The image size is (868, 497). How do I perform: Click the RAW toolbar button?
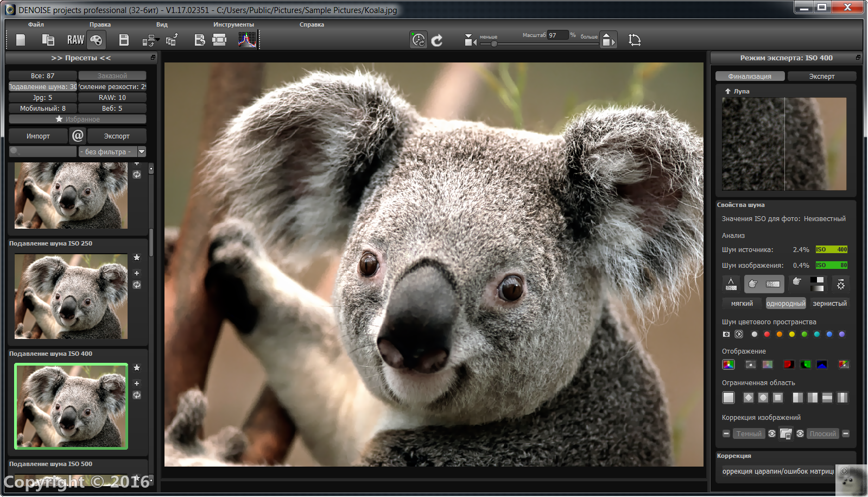point(75,40)
